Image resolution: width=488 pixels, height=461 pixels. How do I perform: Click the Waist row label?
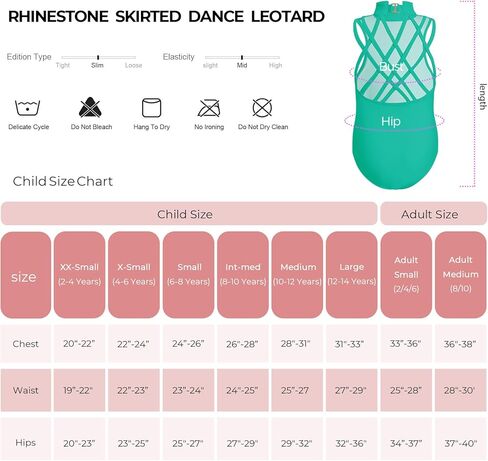click(x=26, y=390)
